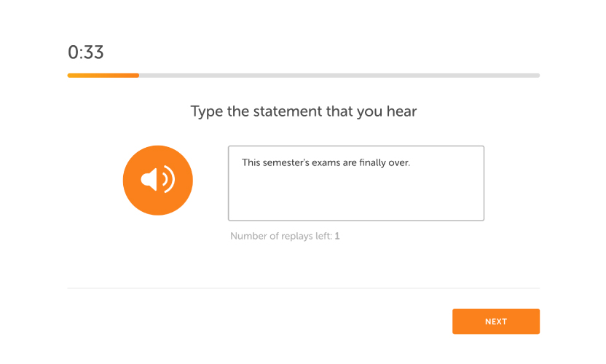This screenshot has height=364, width=606.
Task: Click the 'Number of replays left' label
Action: [281, 236]
